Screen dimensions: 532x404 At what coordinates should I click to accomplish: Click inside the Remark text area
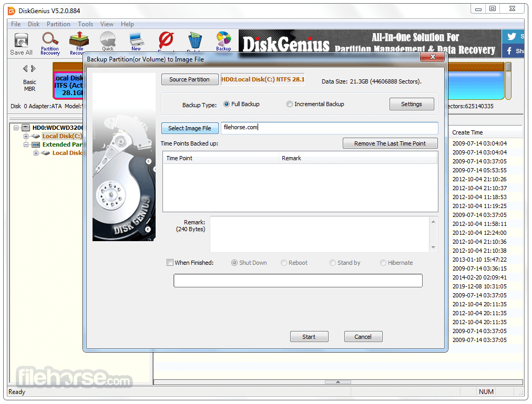(320, 234)
